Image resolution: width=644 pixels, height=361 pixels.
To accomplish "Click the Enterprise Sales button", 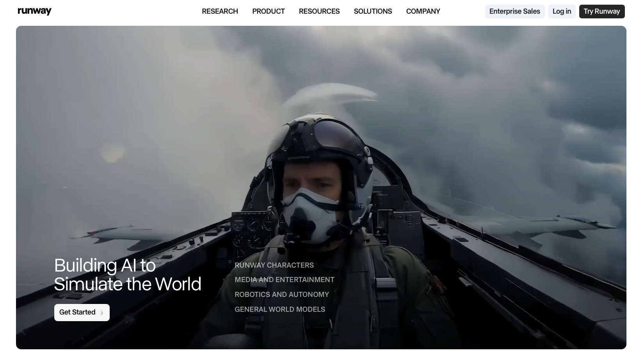I will click(x=515, y=11).
